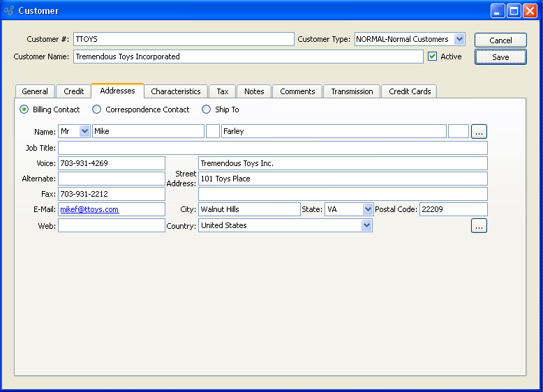
Task: Click the first name field containing Mike
Action: [x=148, y=131]
